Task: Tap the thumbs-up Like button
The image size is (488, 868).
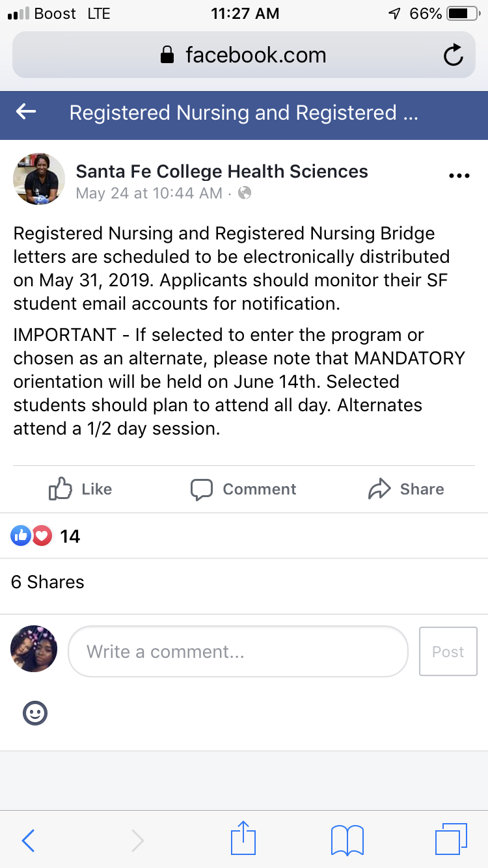Action: point(81,489)
